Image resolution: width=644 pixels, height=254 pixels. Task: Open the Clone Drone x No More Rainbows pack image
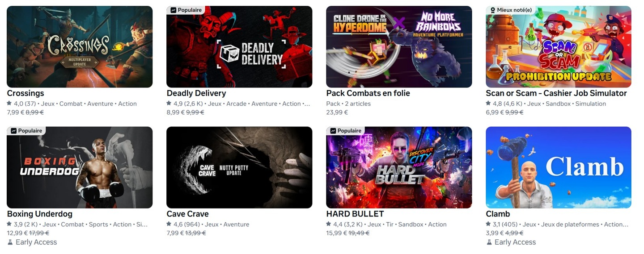pos(399,46)
